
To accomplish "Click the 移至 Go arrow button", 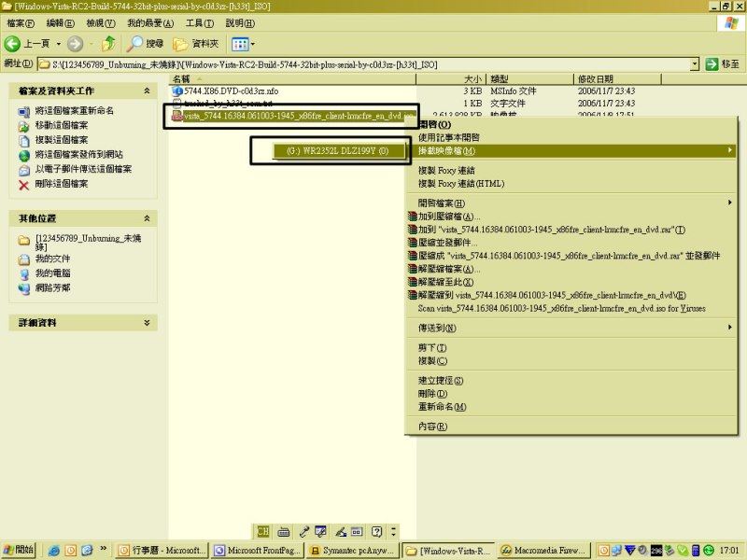I will 722,63.
